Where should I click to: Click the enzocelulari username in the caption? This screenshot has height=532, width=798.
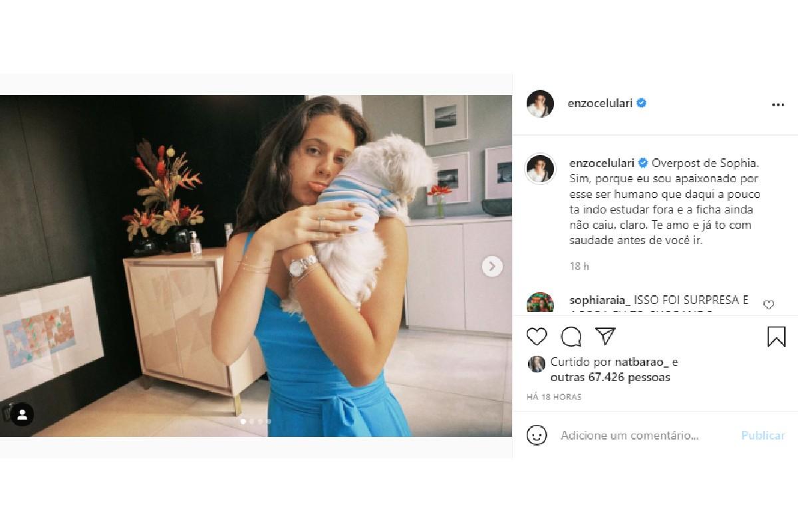[600, 163]
